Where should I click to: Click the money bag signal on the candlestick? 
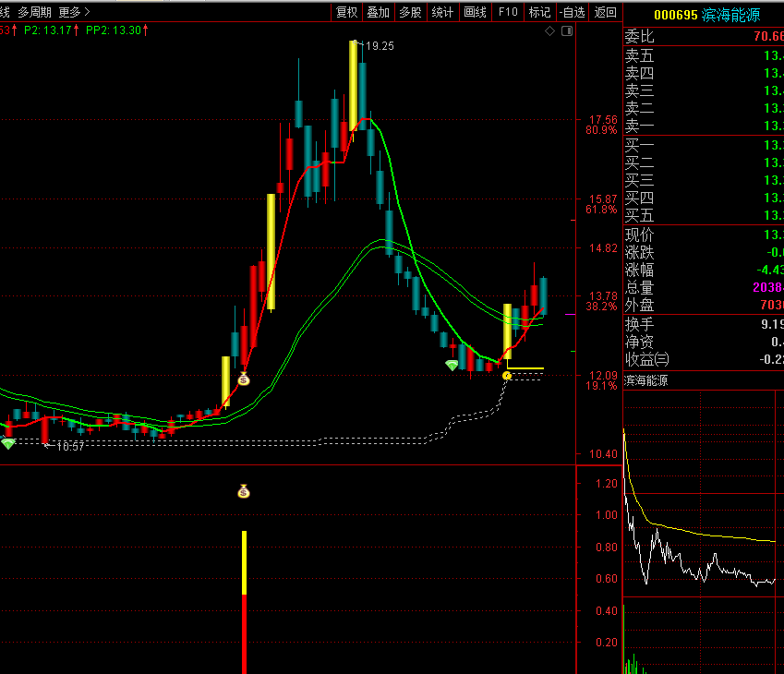pos(244,379)
